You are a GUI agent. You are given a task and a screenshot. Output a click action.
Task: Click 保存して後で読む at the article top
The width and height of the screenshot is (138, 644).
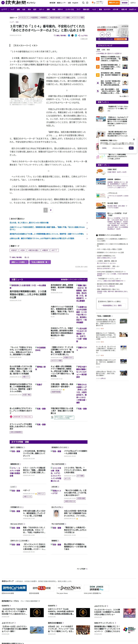click(60, 36)
